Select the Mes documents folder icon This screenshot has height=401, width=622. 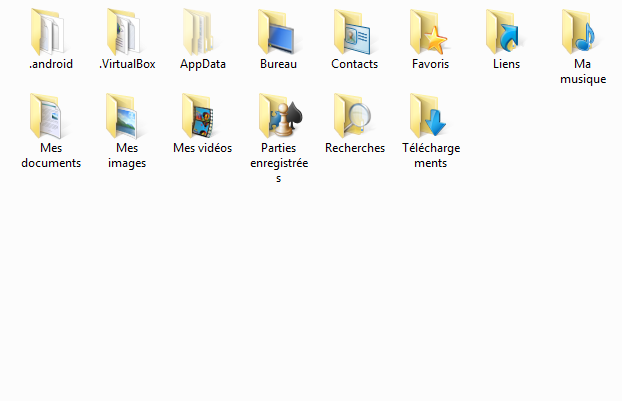coord(47,116)
